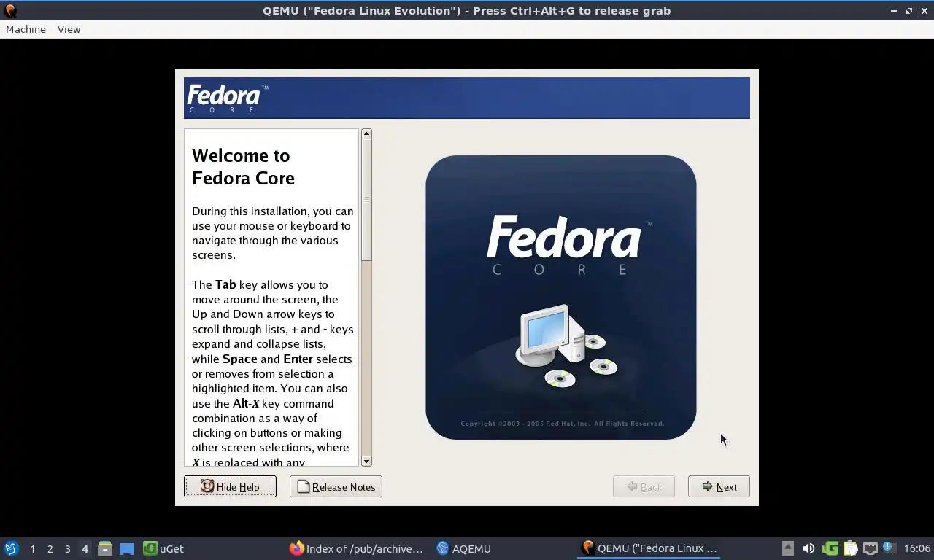Switch to workspace 1
This screenshot has width=934, height=560.
32,548
